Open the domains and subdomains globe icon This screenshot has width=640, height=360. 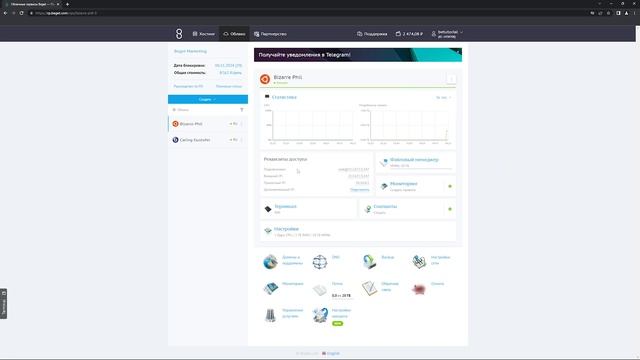(270, 262)
